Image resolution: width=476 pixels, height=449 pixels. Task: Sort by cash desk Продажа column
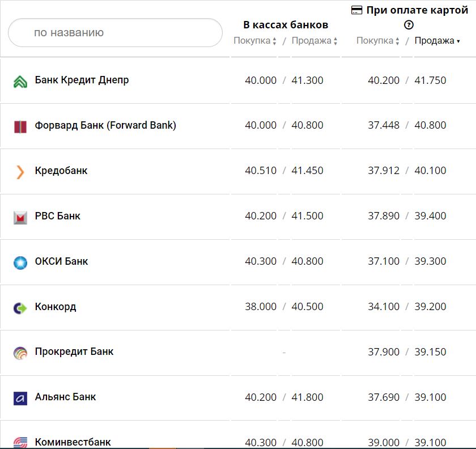click(314, 41)
